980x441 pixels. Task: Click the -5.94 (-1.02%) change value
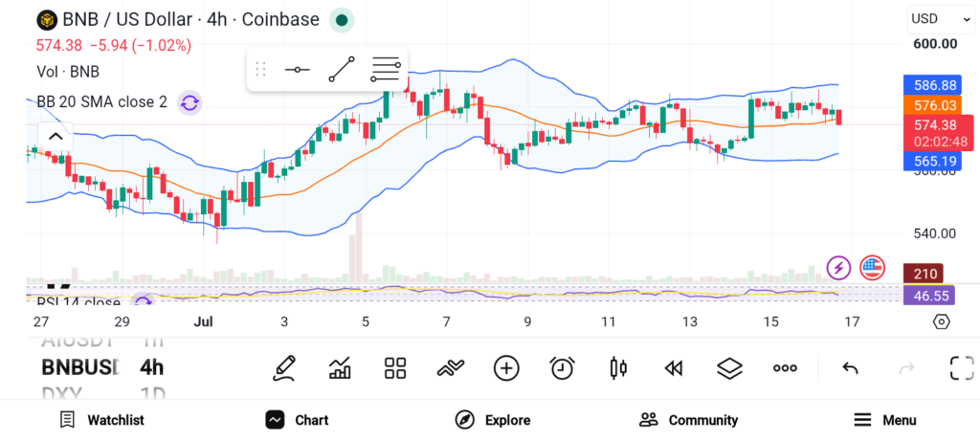point(141,46)
